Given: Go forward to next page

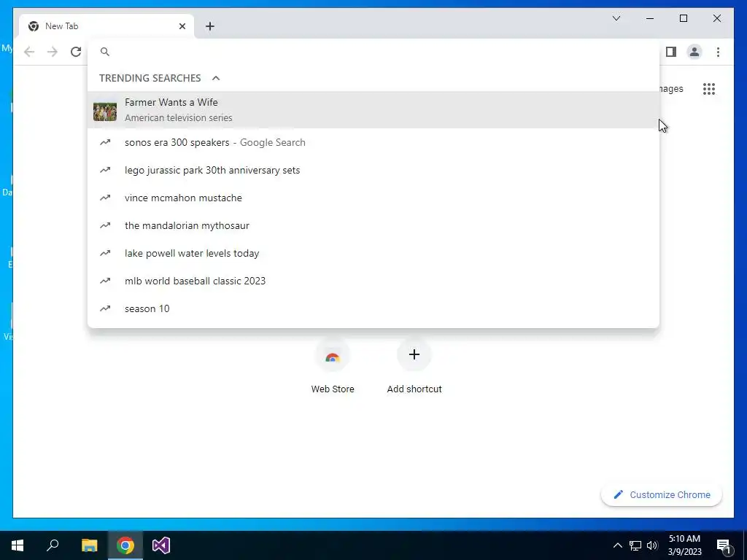Looking at the screenshot, I should pos(53,52).
